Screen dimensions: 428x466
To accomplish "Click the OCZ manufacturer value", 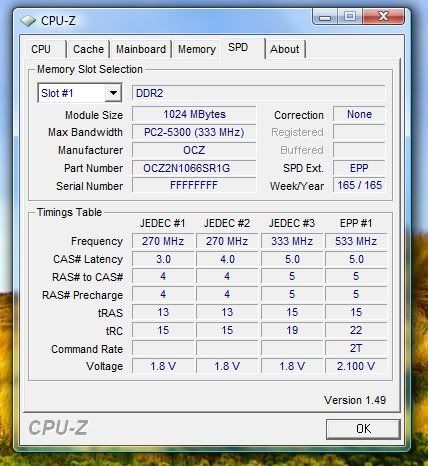I will tap(194, 150).
